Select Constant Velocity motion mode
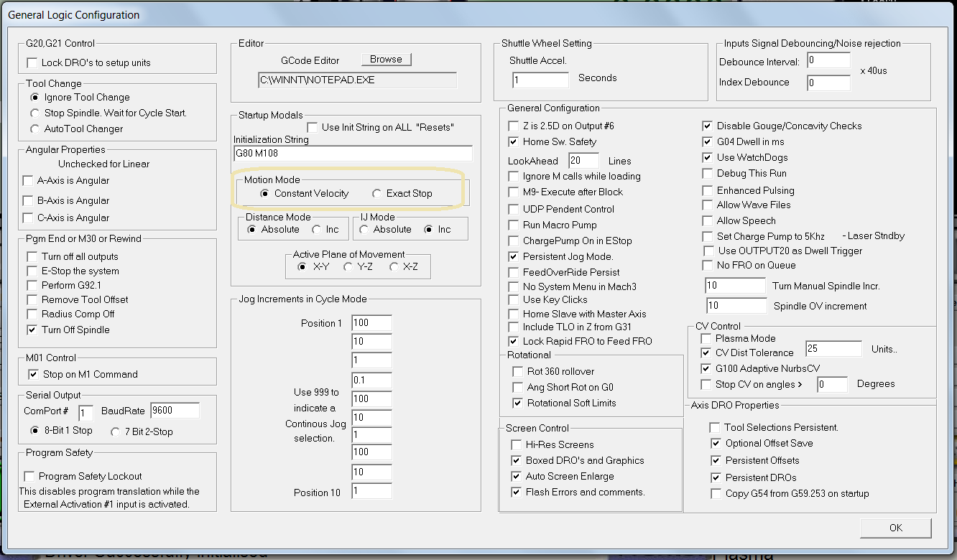957x560 pixels. [x=264, y=193]
